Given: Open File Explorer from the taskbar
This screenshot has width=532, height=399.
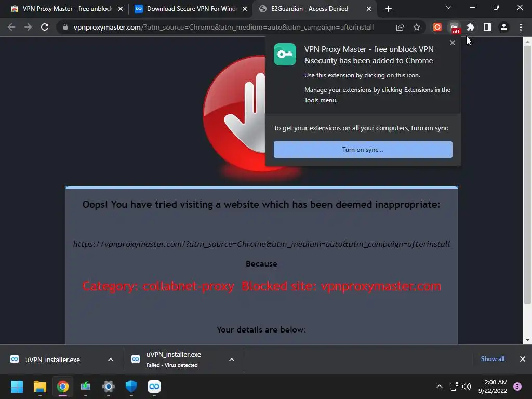Looking at the screenshot, I should click(39, 387).
